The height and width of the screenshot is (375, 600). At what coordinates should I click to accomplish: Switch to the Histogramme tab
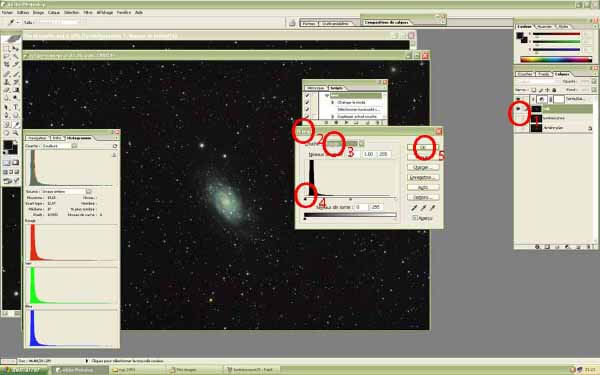click(79, 138)
